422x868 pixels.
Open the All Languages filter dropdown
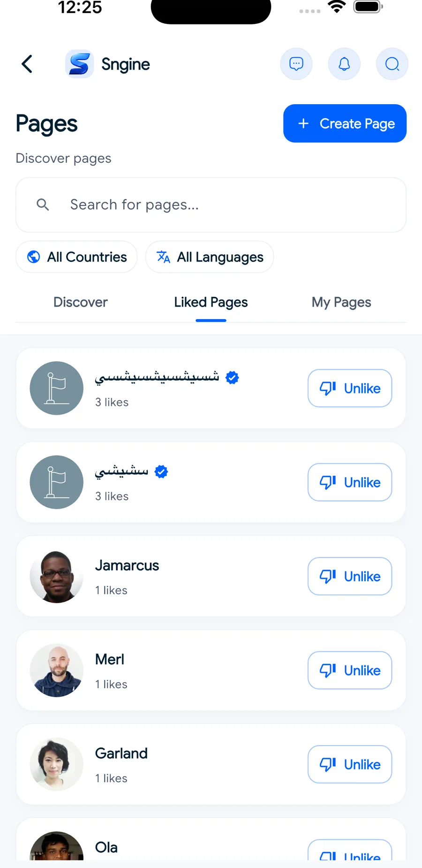coord(210,257)
